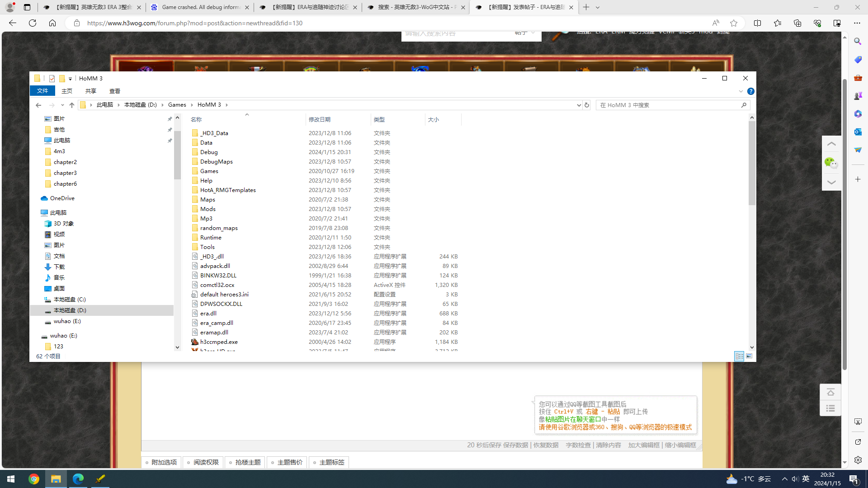
Task: Open Edge split screen view
Action: coord(758,23)
